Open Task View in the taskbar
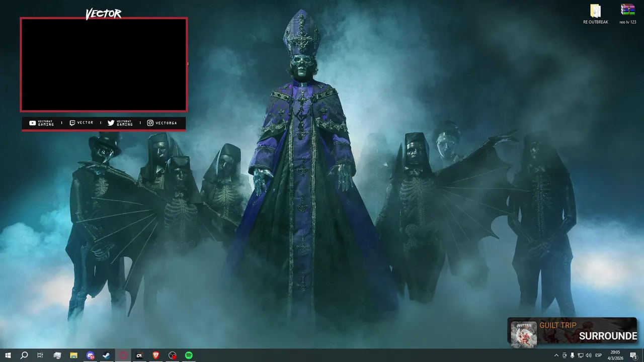 pyautogui.click(x=40, y=355)
